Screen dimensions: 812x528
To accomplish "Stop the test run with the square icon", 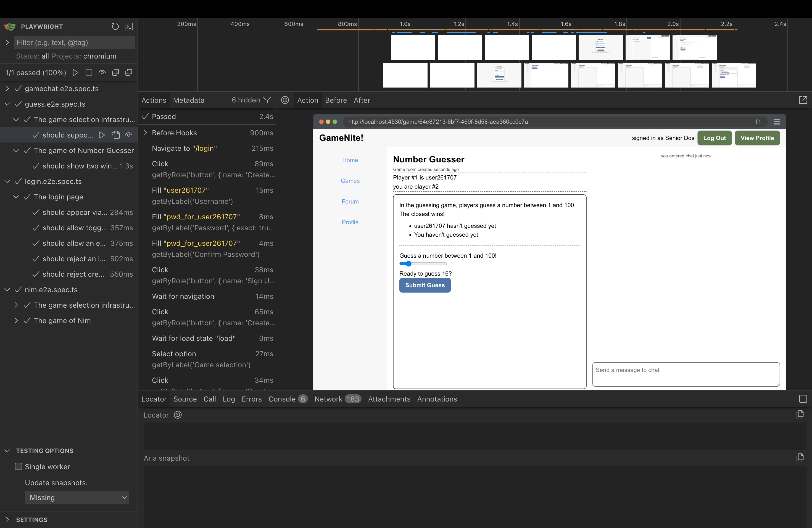I will [x=89, y=72].
